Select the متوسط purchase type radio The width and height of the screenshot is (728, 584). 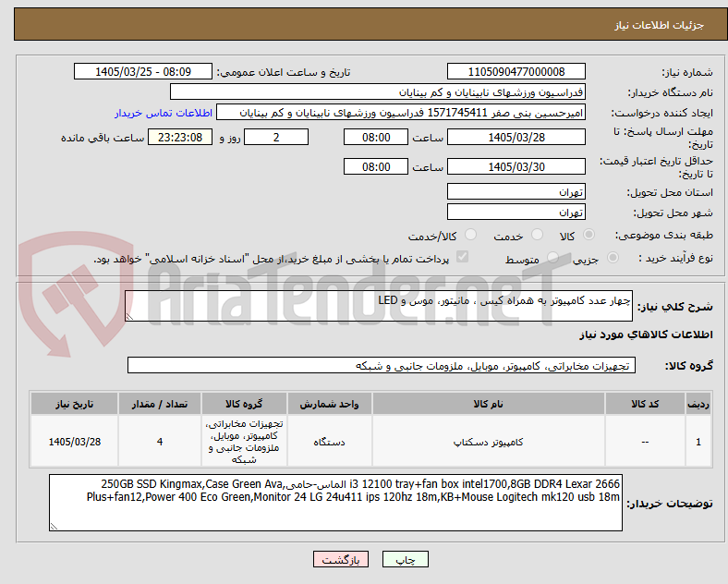pos(552,258)
